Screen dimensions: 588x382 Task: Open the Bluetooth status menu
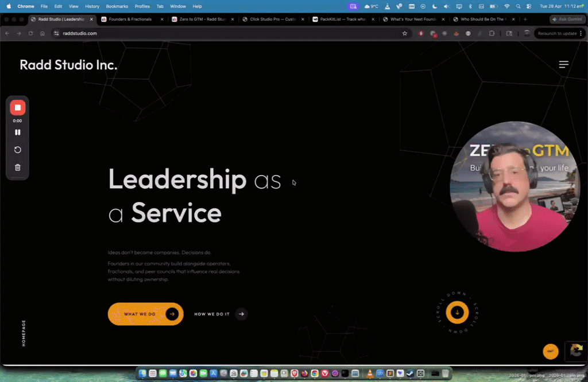[470, 6]
